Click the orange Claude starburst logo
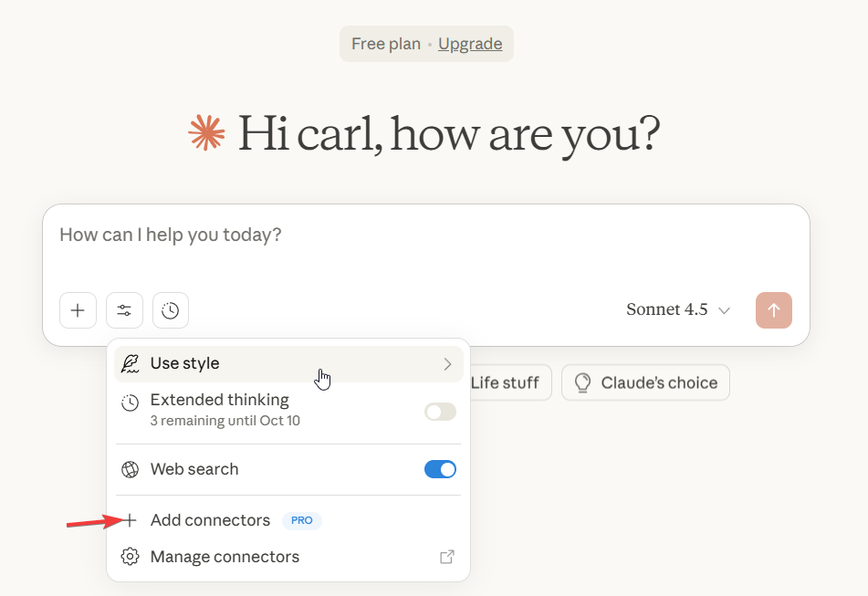868x596 pixels. coord(206,133)
